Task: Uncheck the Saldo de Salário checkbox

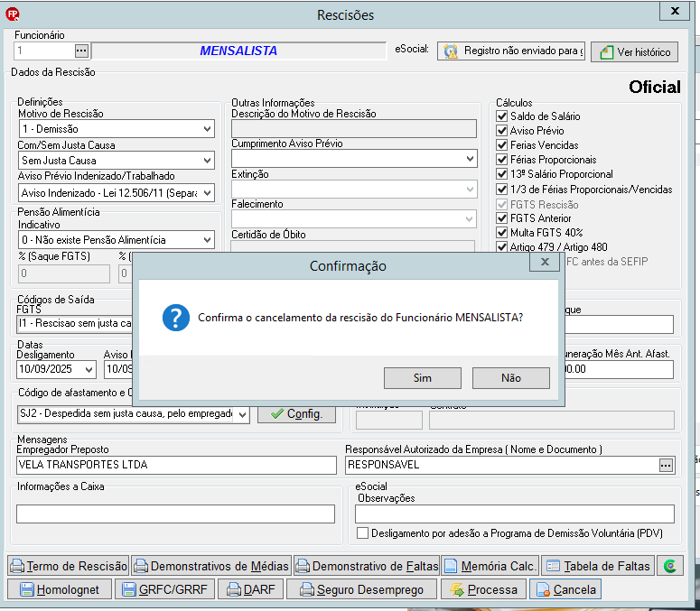Action: tap(502, 116)
